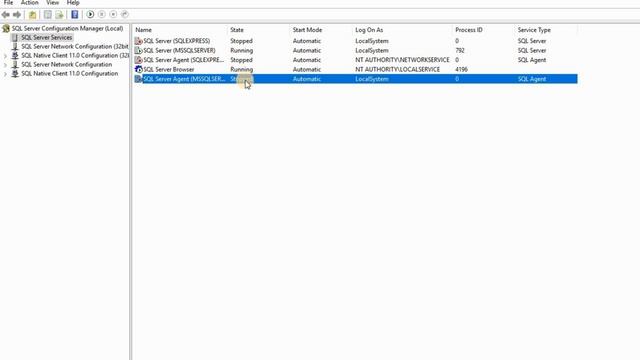Click the highlighted SQL Server Agent (MSSQLSER...) name

pos(184,79)
